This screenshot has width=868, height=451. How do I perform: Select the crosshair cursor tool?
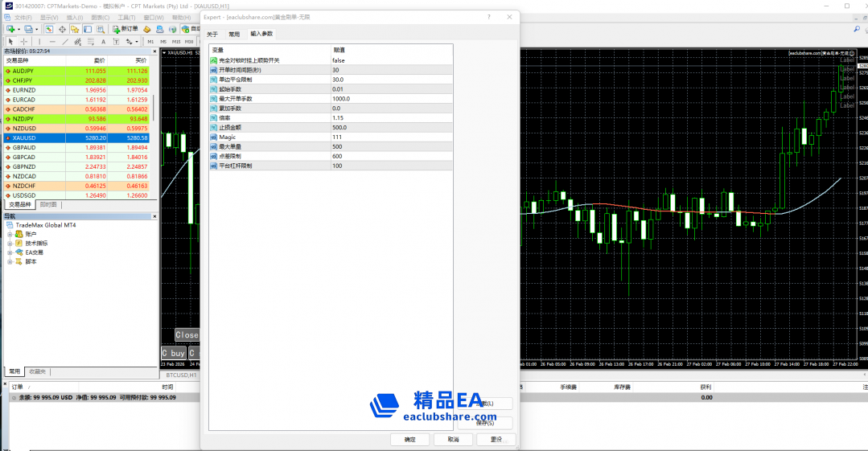click(x=24, y=41)
